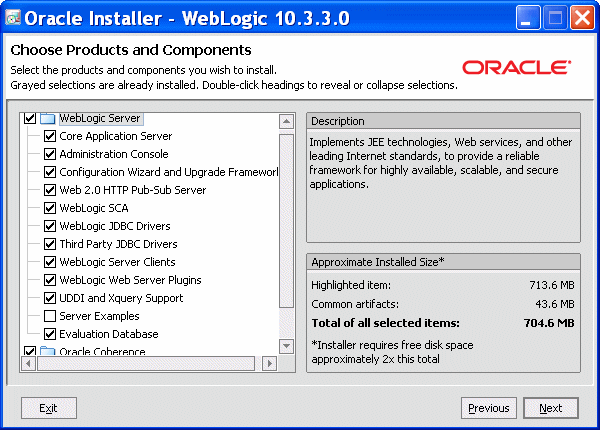Viewport: 600px width, 430px height.
Task: Click the WebLogic Server folder icon
Action: coord(48,118)
